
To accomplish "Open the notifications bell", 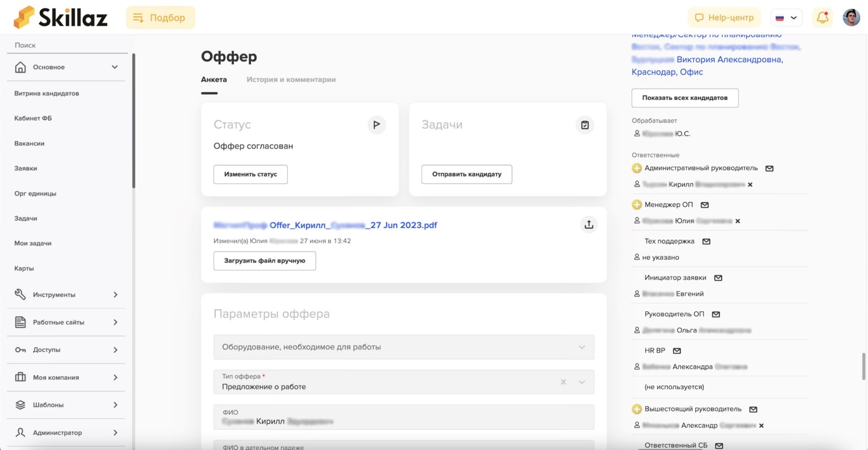I will (x=822, y=17).
